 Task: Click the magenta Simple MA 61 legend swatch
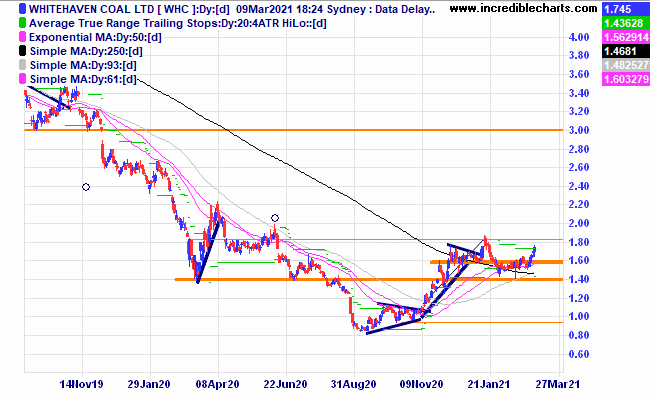(22, 79)
